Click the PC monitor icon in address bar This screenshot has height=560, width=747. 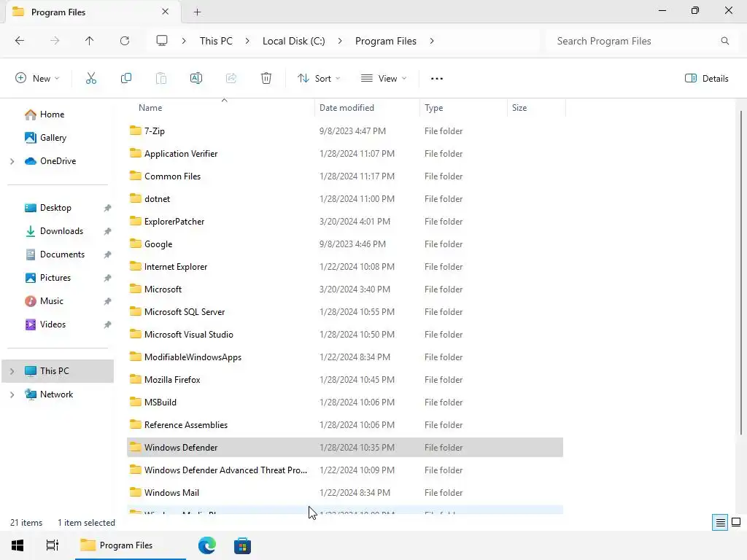tap(162, 41)
